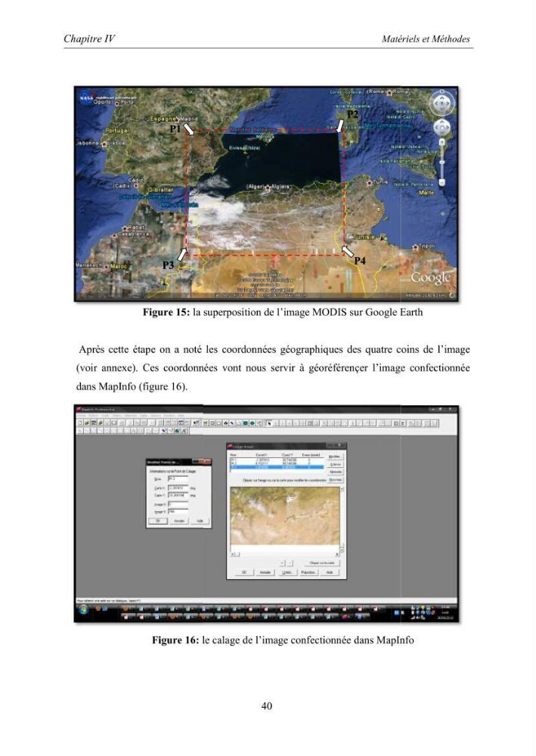The image size is (536, 756).
Task: Click OK at bottom of Calage Image dialog
Action: [244, 572]
